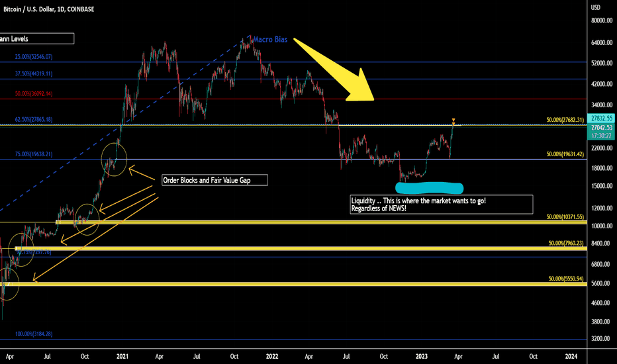Viewport: 617px width, 364px height.
Task: Click the orange marker above latest candle
Action: point(453,121)
